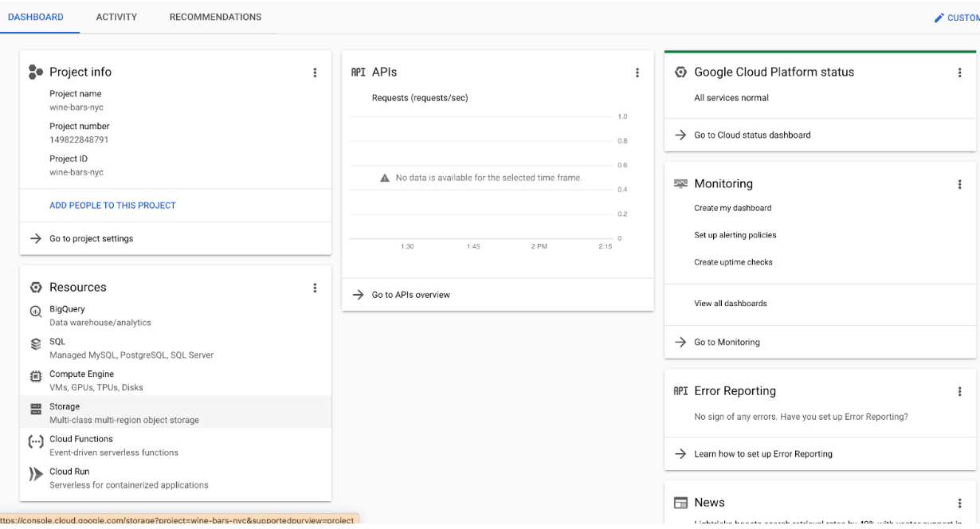Screen dimensions: 980x529
Task: Click the Storage resource icon
Action: click(x=36, y=409)
